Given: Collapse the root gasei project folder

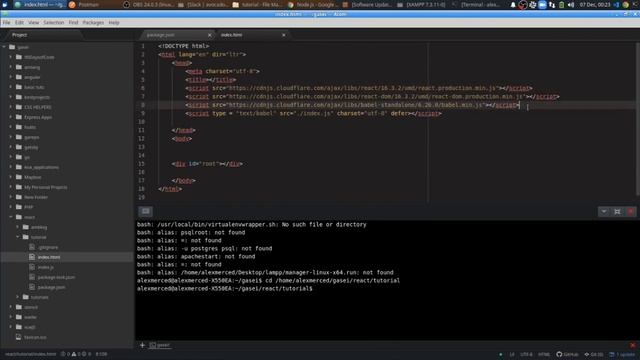Looking at the screenshot, I should [4, 47].
